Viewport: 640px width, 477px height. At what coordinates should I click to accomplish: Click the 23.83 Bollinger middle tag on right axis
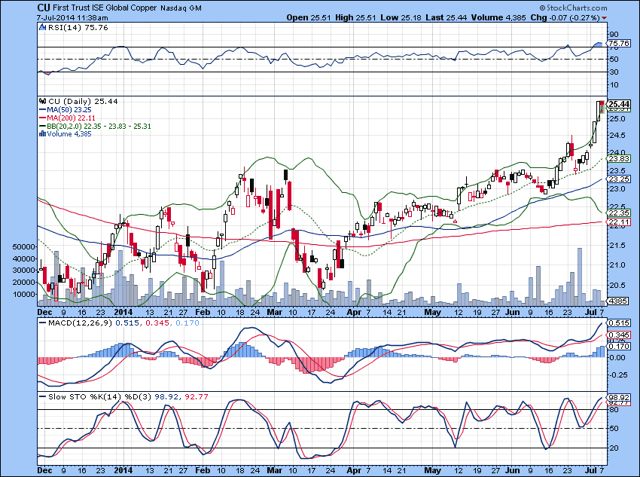coord(619,158)
